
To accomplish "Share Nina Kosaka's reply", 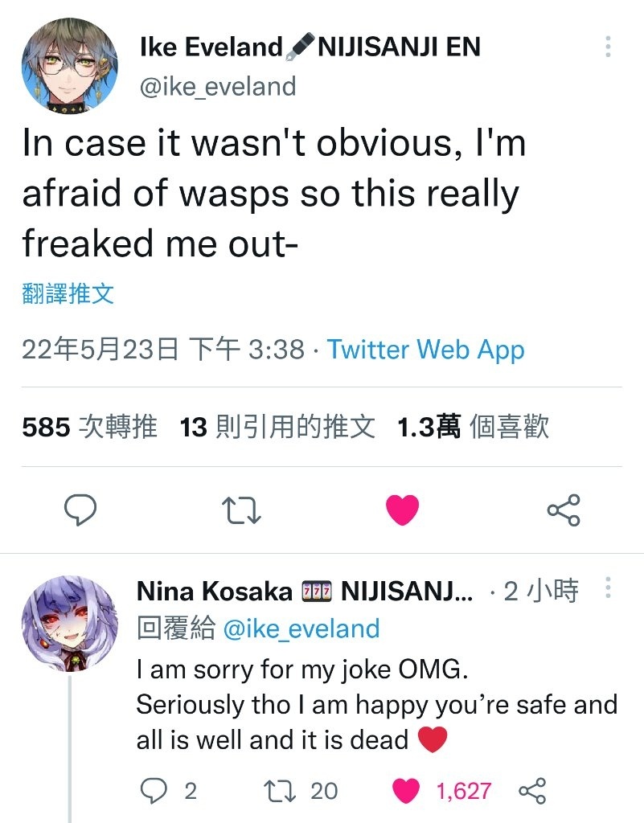I will pos(533,791).
